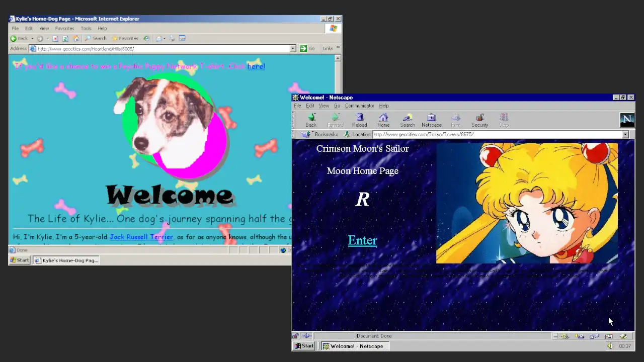644x362 pixels.
Task: Click the Enter link on the Sailor Moon page
Action: point(362,240)
